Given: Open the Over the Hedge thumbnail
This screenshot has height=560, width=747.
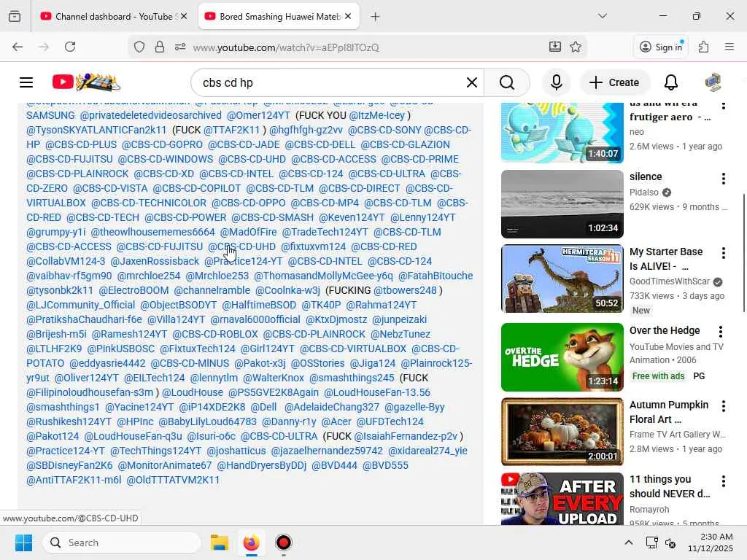Looking at the screenshot, I should 562,357.
